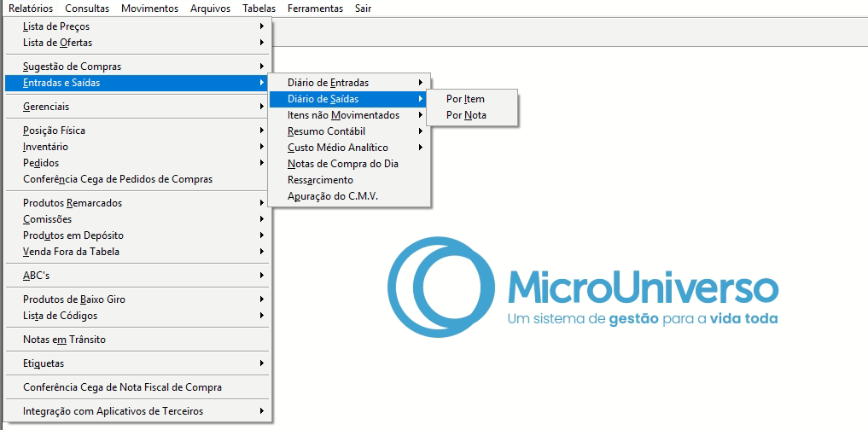
Task: Open the Ferramentas menu
Action: click(315, 9)
